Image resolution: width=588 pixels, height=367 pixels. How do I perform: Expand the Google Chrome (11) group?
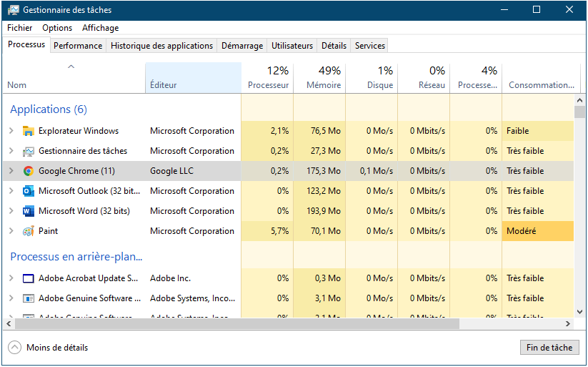pos(11,171)
